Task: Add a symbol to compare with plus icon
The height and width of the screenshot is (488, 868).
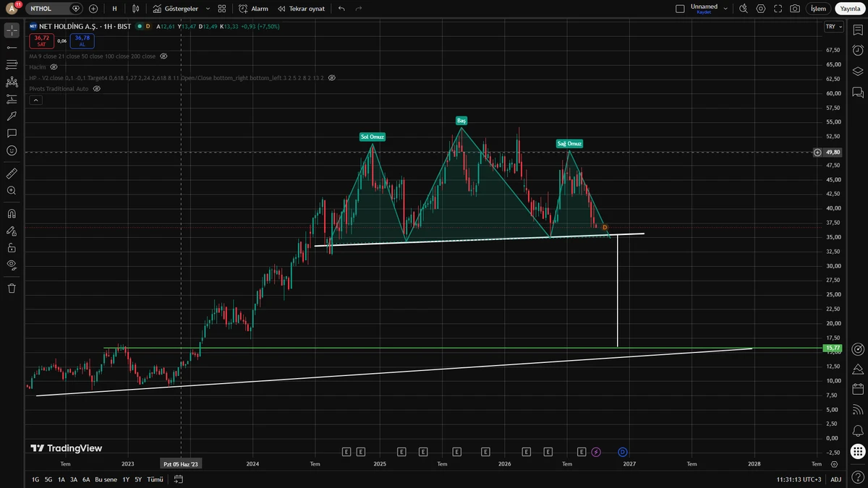Action: (x=93, y=9)
